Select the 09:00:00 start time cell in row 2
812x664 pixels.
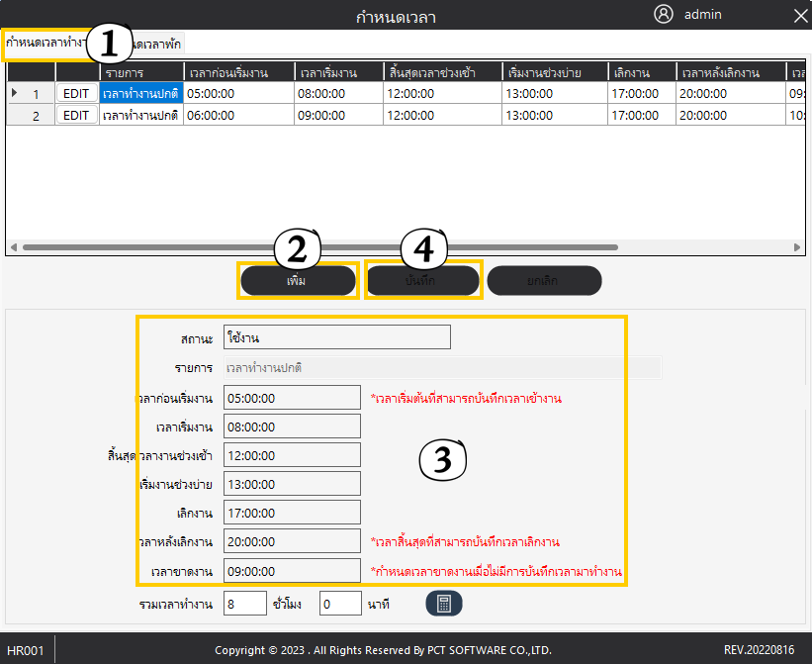[337, 115]
